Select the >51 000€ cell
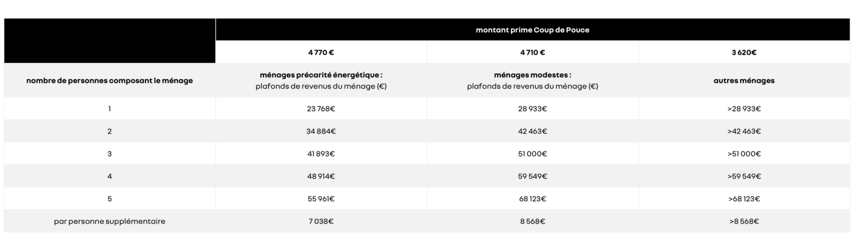 coord(744,154)
